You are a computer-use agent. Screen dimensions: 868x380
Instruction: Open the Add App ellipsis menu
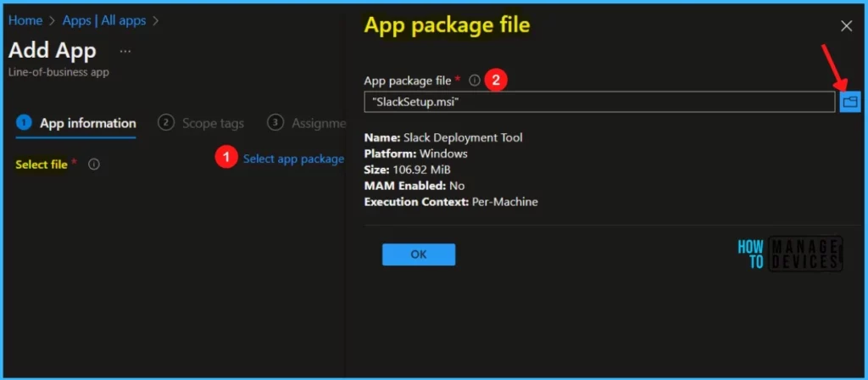tap(125, 52)
